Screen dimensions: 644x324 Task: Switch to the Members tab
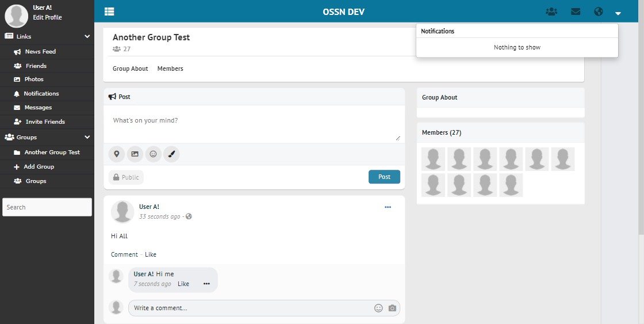point(170,68)
